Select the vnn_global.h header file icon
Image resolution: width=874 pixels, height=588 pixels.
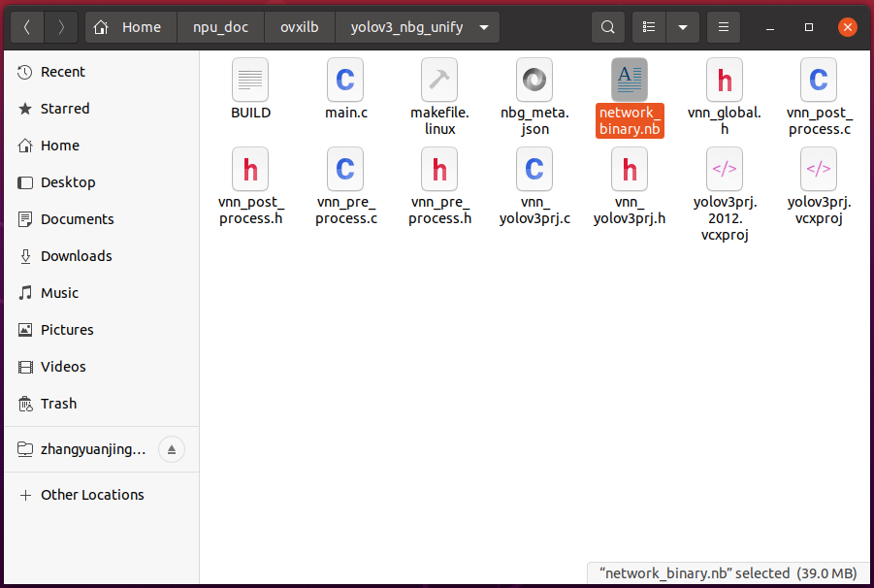pyautogui.click(x=724, y=80)
